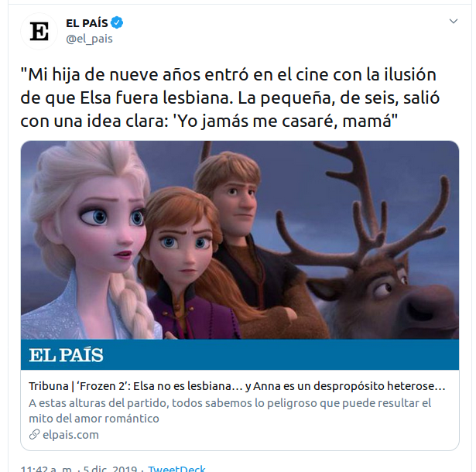
Task: Select the tweet quote text about Elsa
Action: [230, 97]
